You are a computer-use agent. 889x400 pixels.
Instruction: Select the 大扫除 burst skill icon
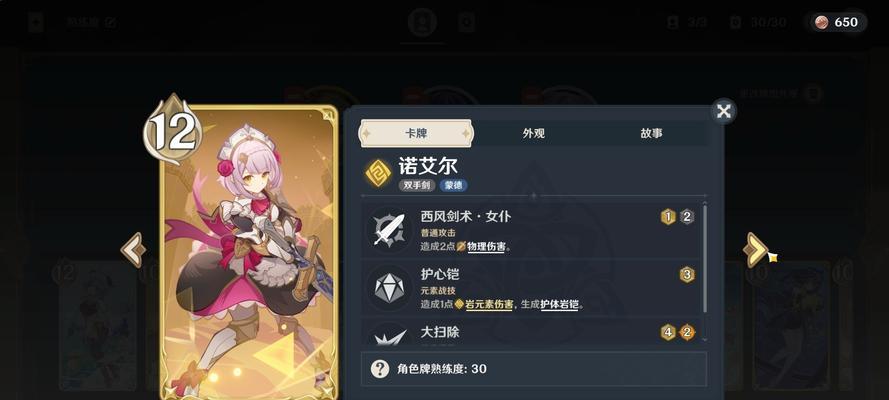pos(389,334)
